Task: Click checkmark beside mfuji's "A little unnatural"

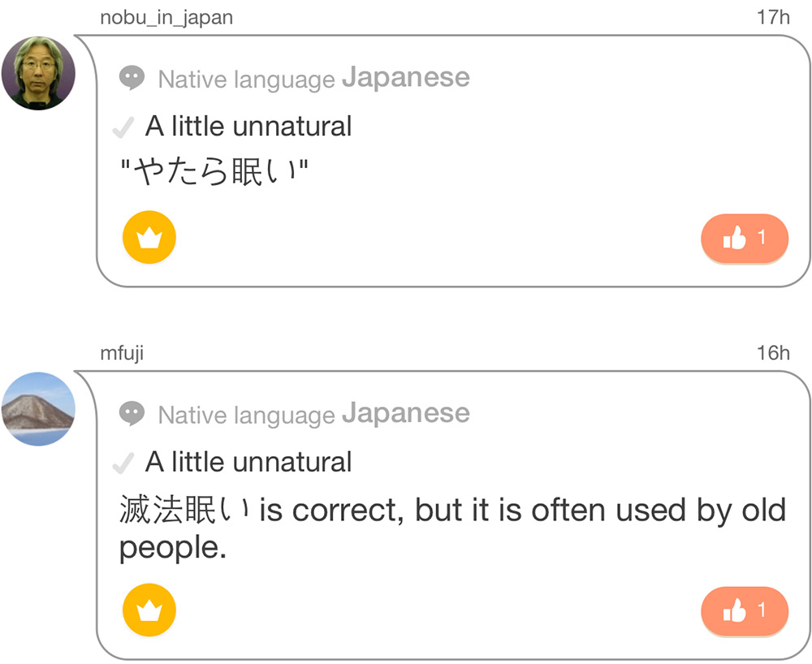Action: (x=123, y=464)
